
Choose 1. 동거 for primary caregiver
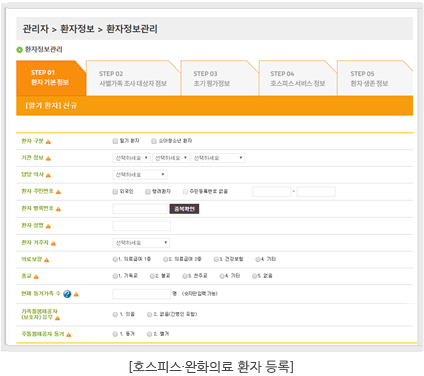(x=115, y=334)
